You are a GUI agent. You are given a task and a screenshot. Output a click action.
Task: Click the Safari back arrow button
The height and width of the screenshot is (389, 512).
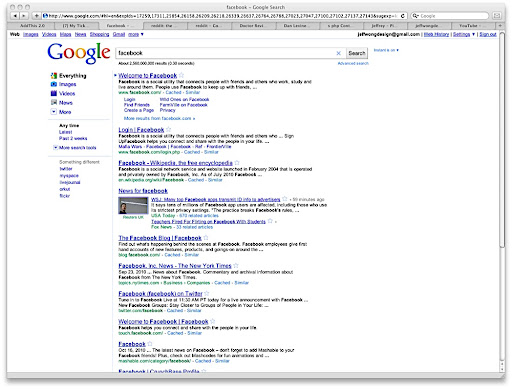tap(15, 16)
